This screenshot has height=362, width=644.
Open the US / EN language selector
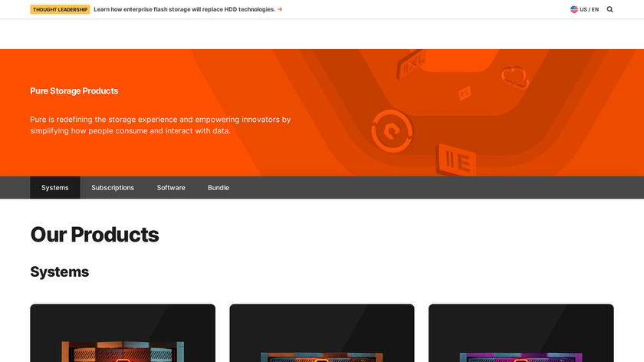584,9
